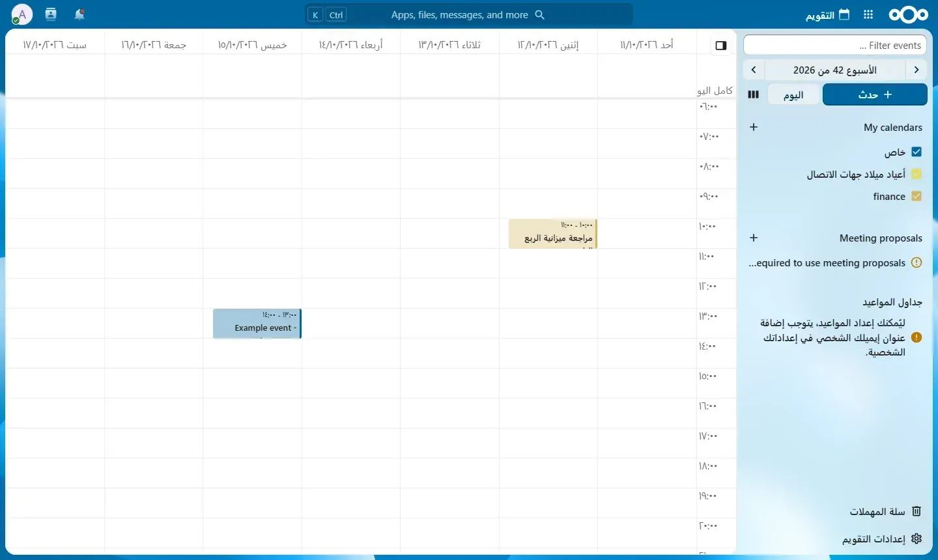Click the left-pointing chevron beside the week label
Viewport: 938px width, 560px height.
click(754, 70)
